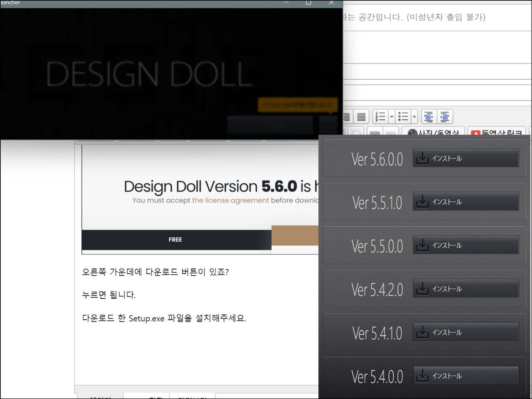
Task: Install Design Doll Ver 5.4.0.0
Action: (466, 376)
